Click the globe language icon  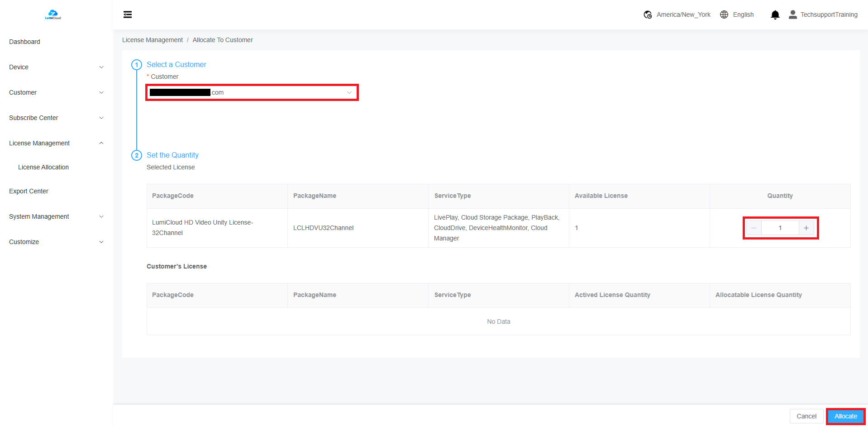click(x=724, y=14)
